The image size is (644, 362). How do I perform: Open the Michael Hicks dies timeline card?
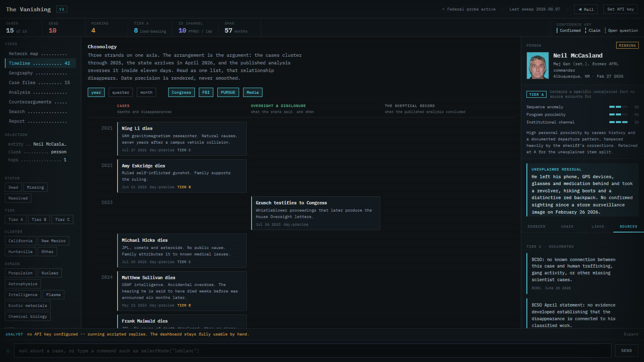tap(182, 250)
